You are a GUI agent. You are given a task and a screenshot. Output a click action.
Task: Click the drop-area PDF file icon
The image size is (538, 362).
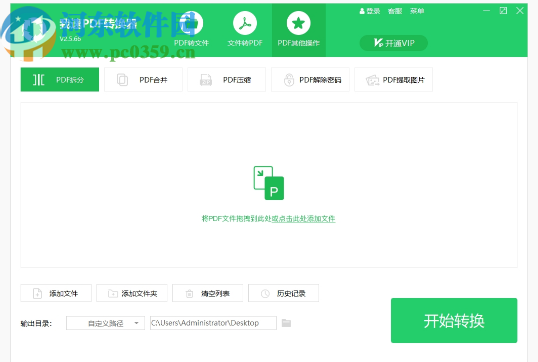click(x=269, y=183)
